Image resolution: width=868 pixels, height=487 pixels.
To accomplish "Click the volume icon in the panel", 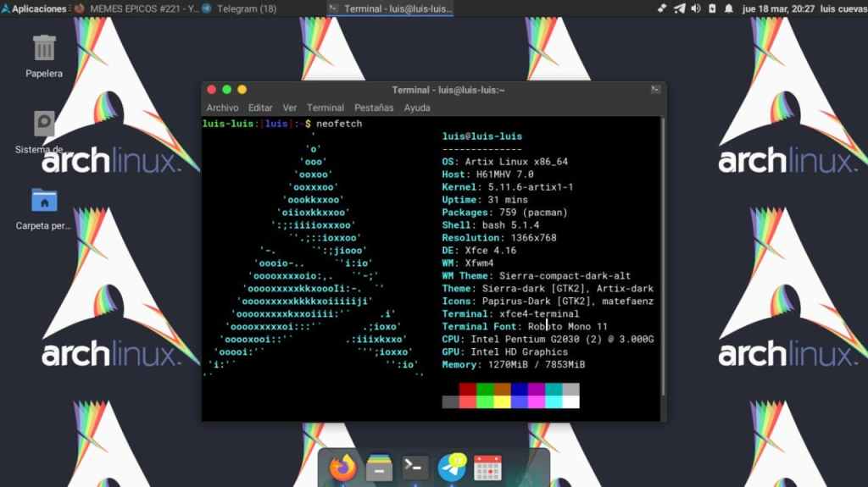I will click(696, 8).
